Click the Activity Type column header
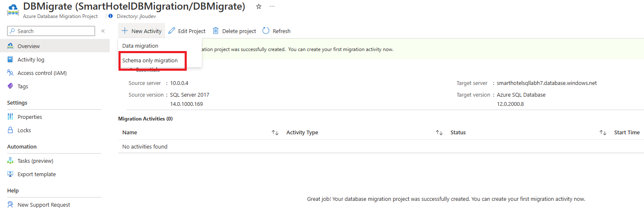 point(302,133)
